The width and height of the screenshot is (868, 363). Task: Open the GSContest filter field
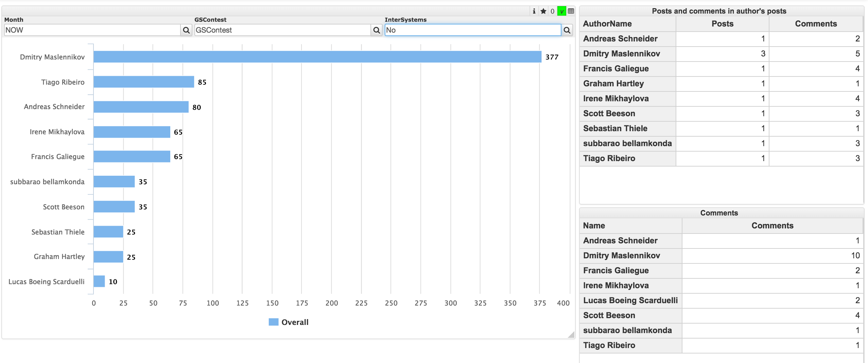pyautogui.click(x=282, y=30)
